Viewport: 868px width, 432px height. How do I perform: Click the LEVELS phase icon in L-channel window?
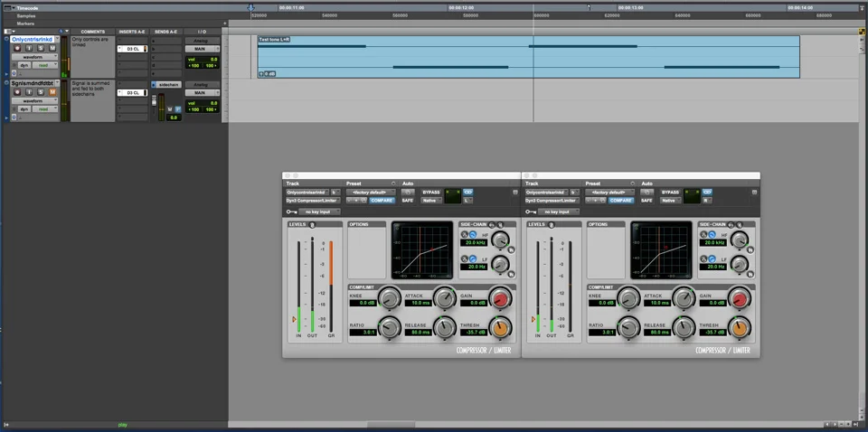tap(312, 224)
